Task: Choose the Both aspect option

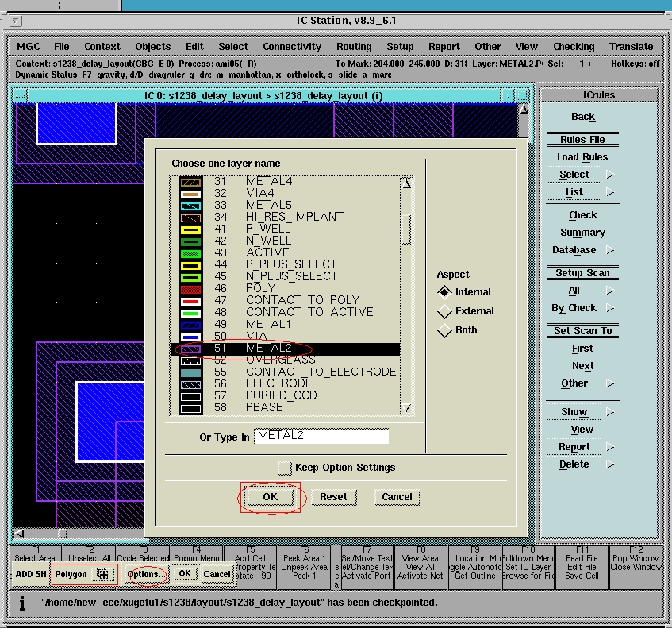Action: pos(445,330)
